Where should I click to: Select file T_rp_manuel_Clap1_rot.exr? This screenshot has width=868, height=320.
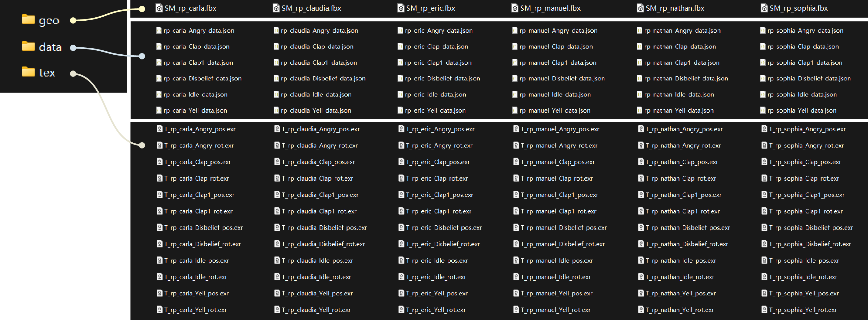[559, 212]
